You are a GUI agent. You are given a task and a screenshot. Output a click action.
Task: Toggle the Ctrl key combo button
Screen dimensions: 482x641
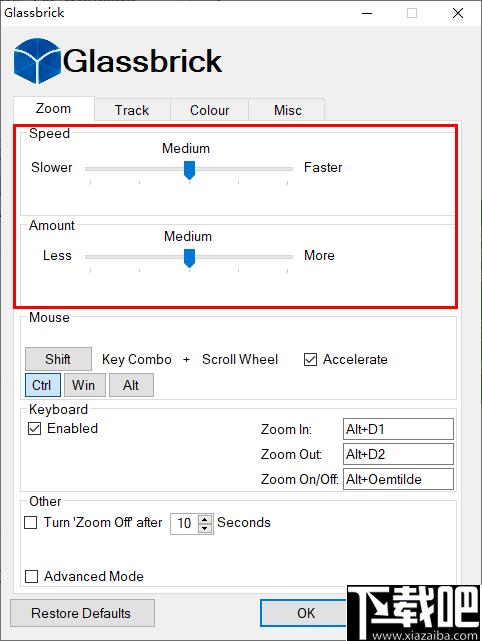(43, 385)
